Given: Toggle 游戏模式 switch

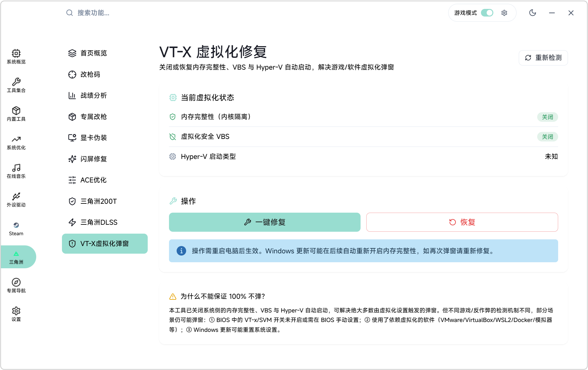Looking at the screenshot, I should click(487, 13).
